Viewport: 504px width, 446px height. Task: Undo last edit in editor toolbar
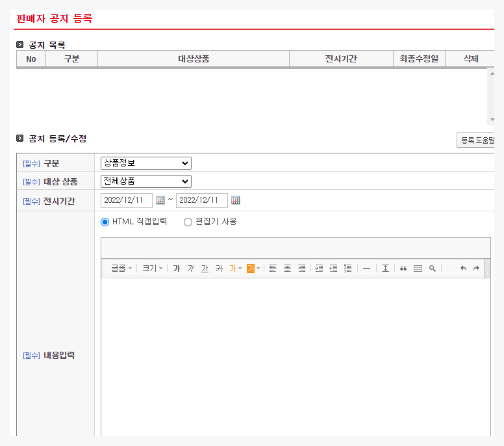(463, 269)
